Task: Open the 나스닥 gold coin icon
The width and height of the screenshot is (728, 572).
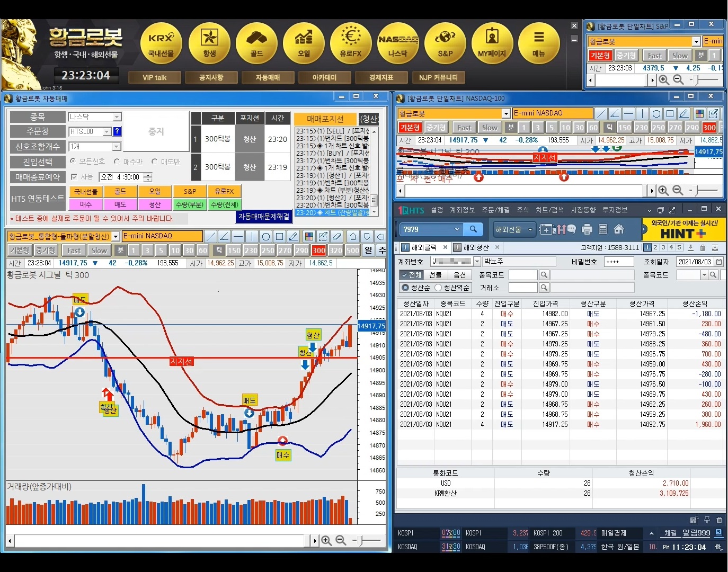Action: (398, 43)
